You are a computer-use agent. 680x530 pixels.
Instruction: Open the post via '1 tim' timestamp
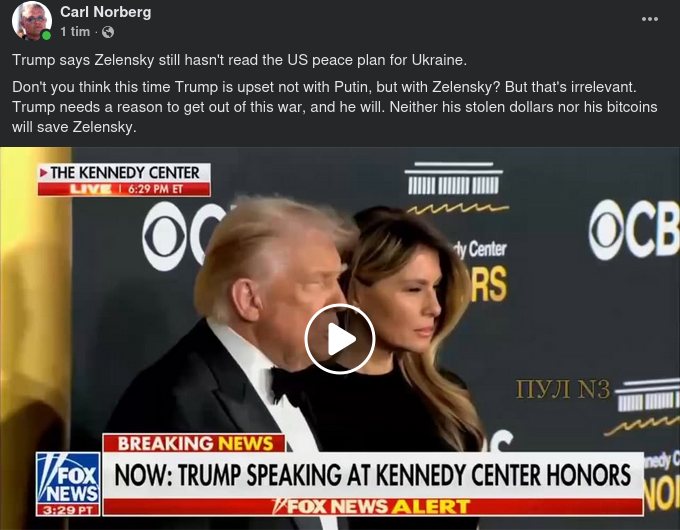pyautogui.click(x=75, y=32)
